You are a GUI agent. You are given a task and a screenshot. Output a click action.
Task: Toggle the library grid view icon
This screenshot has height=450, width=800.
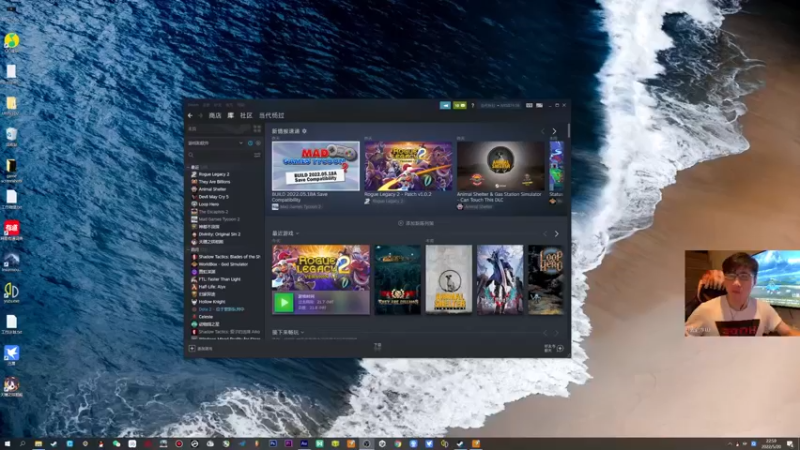257,129
